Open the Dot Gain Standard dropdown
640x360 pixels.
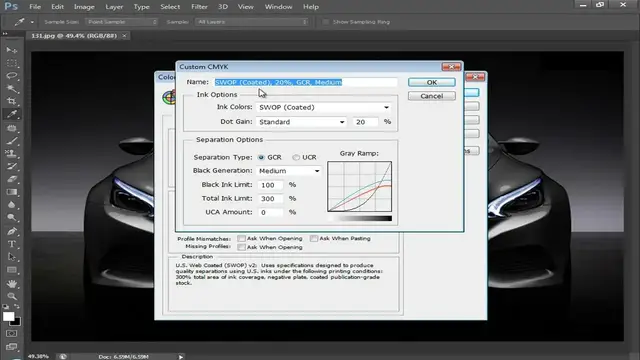[x=302, y=122]
